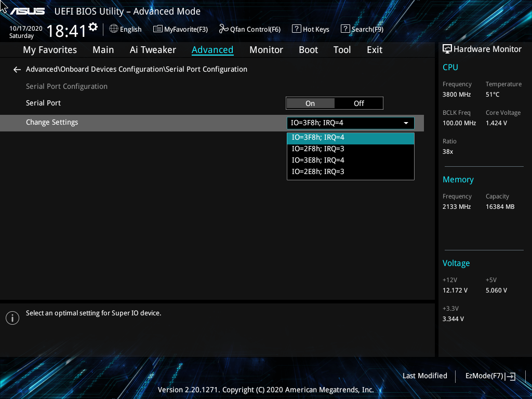Select the Change Settings row label
The image size is (532, 399).
pyautogui.click(x=52, y=123)
